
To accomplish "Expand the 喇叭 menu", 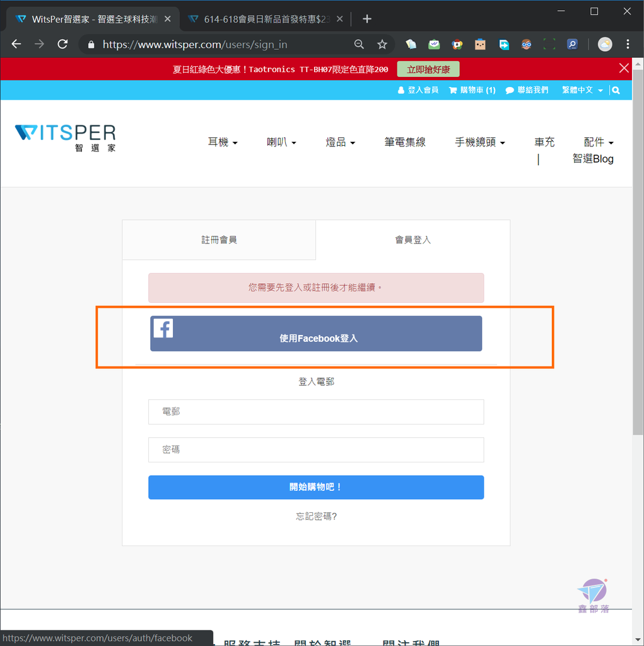I will [x=281, y=142].
